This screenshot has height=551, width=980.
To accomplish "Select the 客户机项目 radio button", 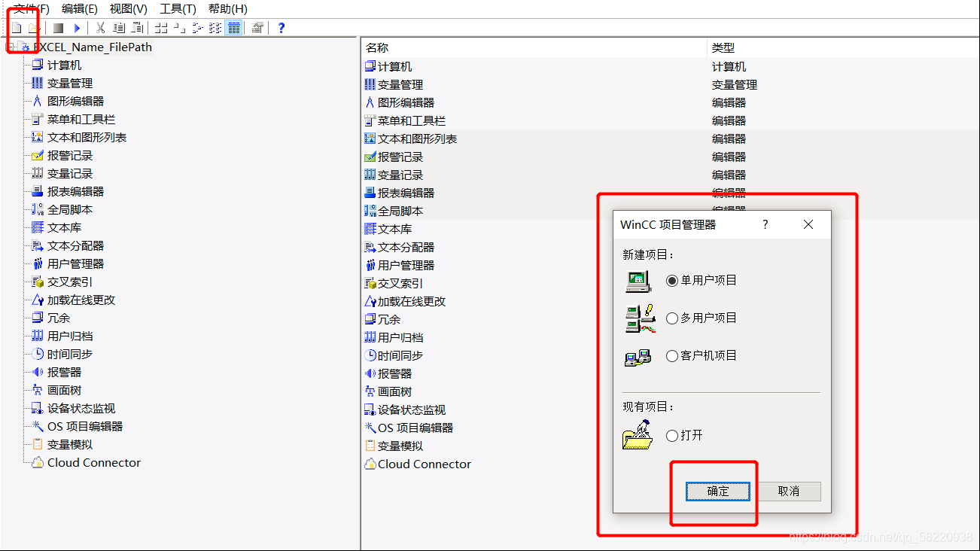I will pos(672,356).
